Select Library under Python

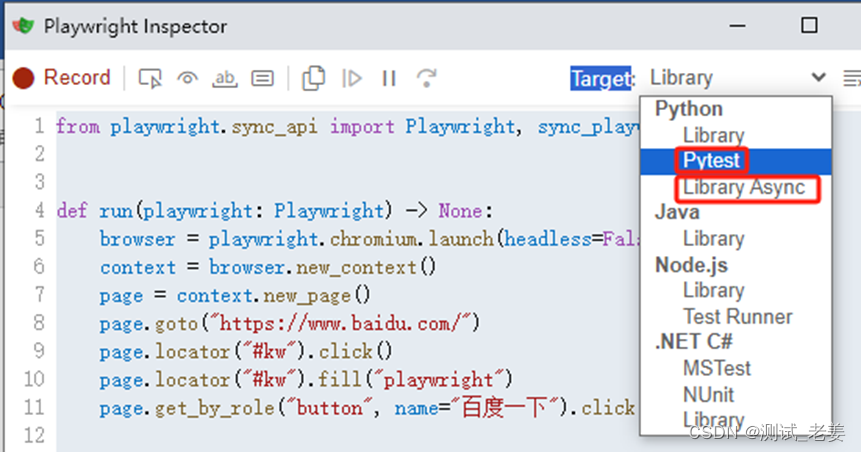click(713, 135)
